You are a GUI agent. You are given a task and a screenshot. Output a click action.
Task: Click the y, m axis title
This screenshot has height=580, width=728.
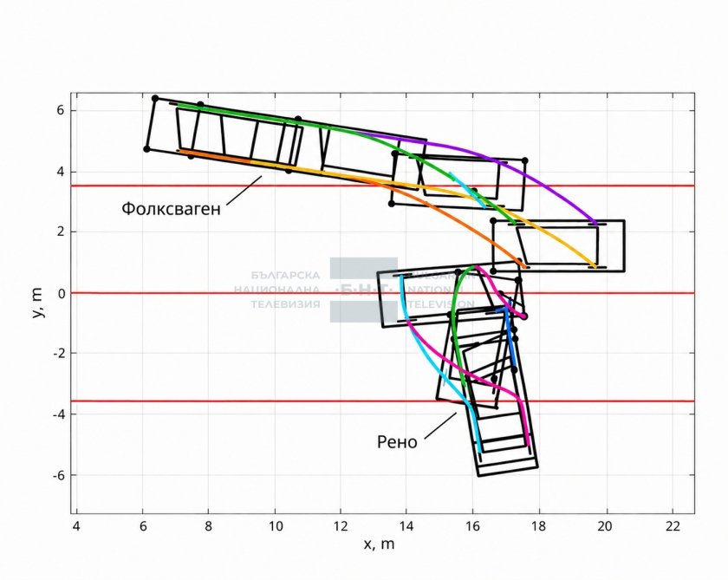[x=37, y=303]
